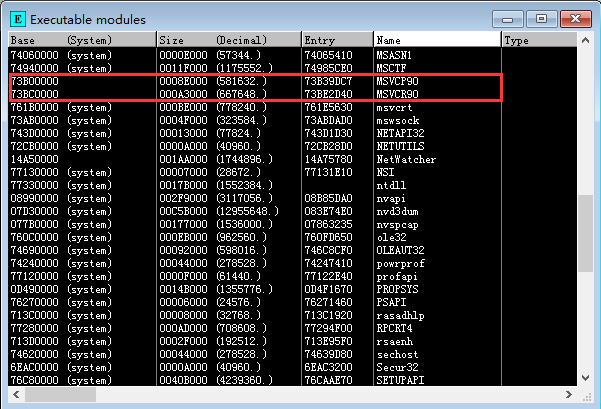601x409 pixels.
Task: Close the Executable modules window
Action: tap(576, 19)
